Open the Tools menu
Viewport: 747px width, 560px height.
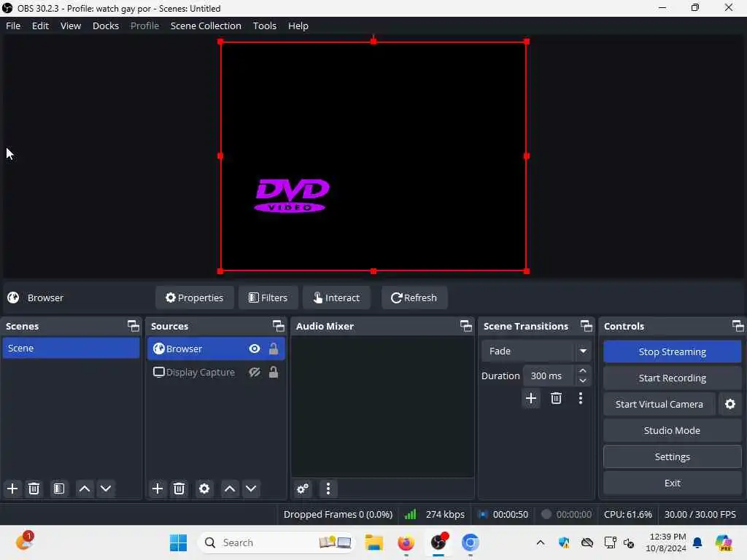pyautogui.click(x=264, y=26)
